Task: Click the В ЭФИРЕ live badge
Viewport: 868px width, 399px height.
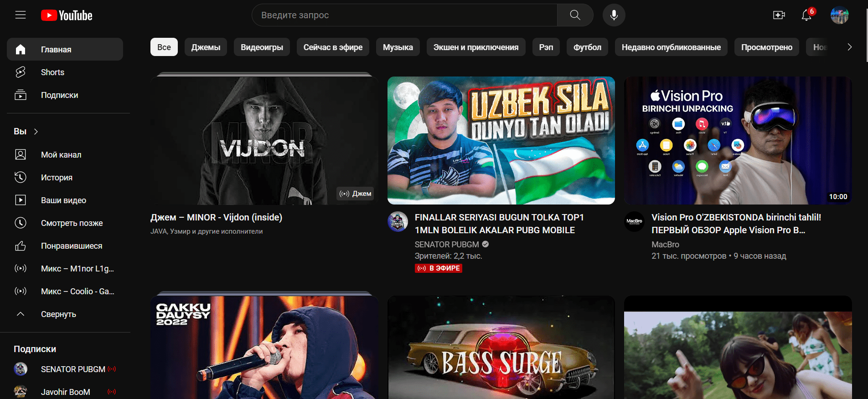Action: [439, 268]
